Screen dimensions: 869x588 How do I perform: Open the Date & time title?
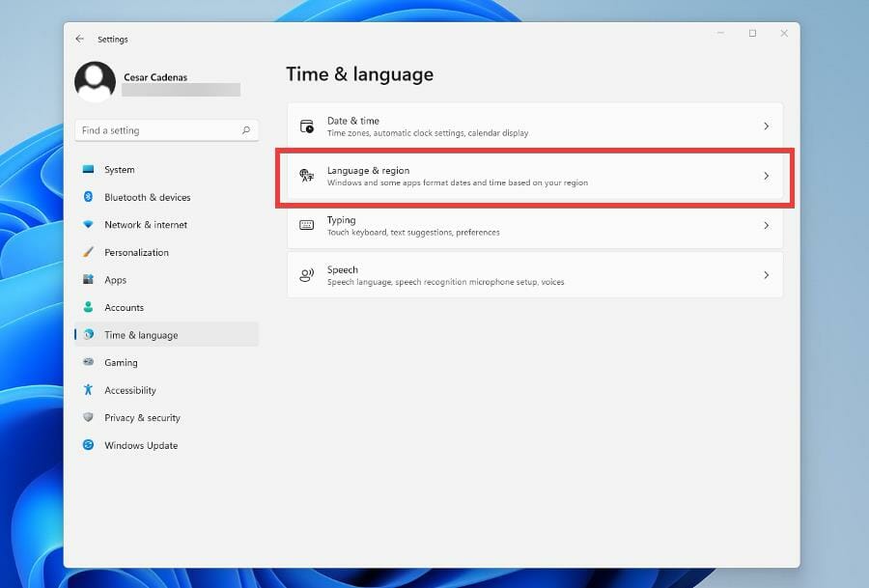click(353, 121)
